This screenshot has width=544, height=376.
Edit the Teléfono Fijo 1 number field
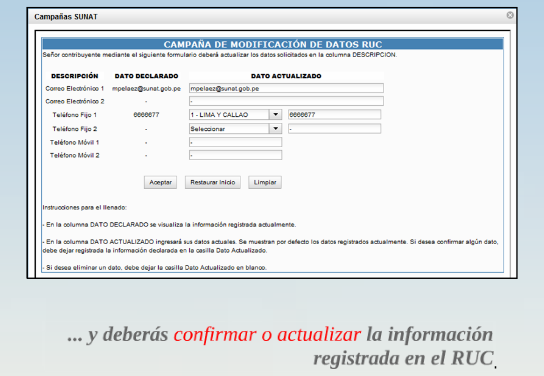(334, 115)
